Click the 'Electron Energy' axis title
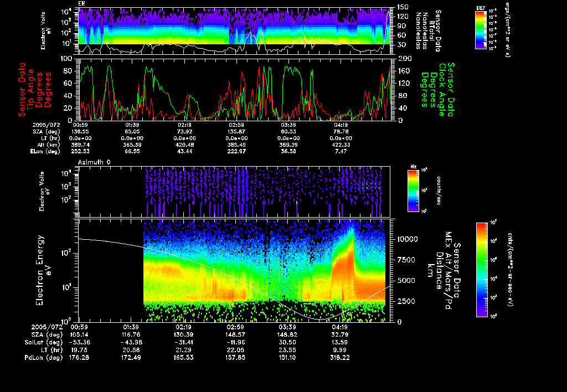 [x=40, y=270]
